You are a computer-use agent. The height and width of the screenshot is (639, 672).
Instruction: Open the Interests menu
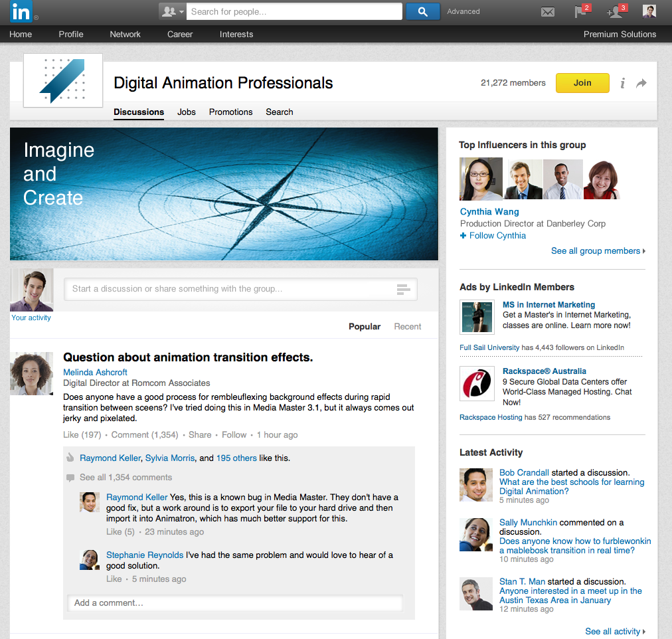coord(236,35)
